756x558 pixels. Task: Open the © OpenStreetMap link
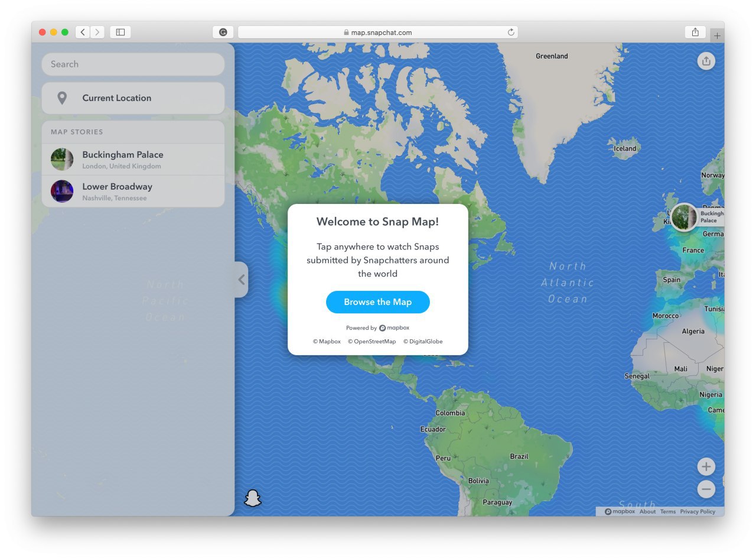372,342
